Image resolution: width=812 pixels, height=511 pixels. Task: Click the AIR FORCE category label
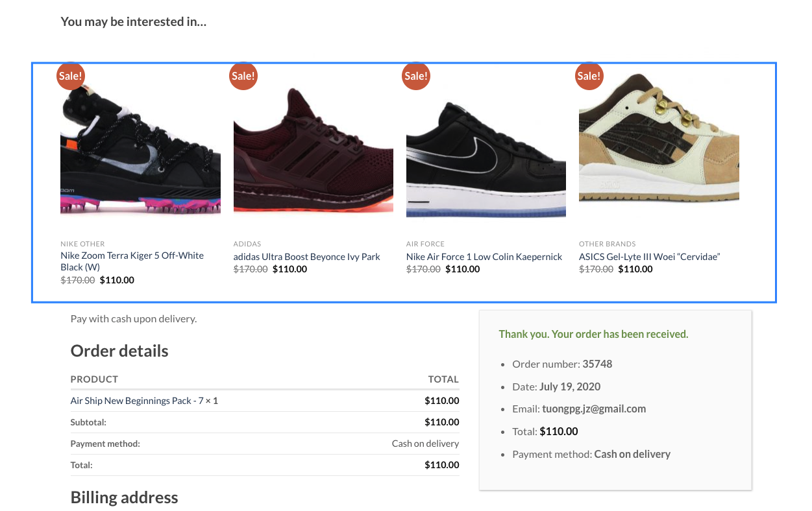click(x=425, y=244)
